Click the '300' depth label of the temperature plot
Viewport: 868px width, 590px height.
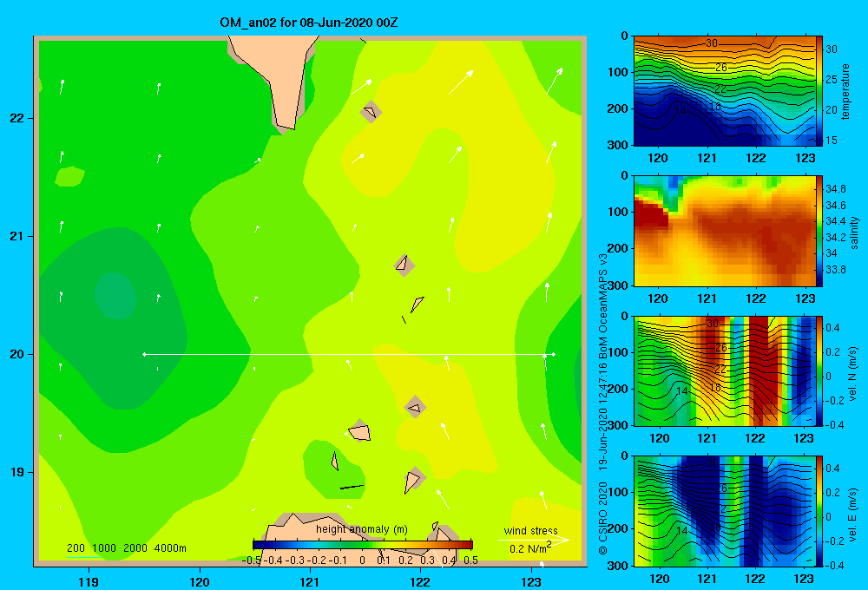pyautogui.click(x=619, y=145)
